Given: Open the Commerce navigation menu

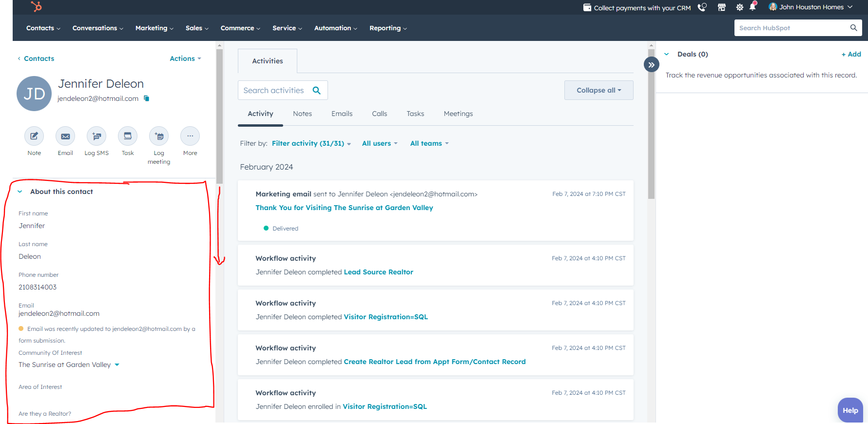Looking at the screenshot, I should [240, 28].
